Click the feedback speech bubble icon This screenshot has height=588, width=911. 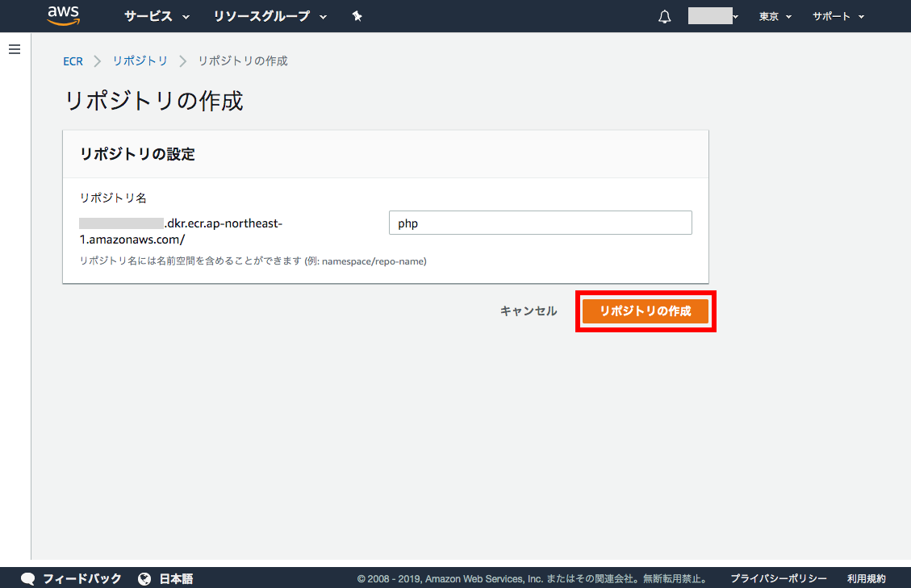pyautogui.click(x=28, y=578)
